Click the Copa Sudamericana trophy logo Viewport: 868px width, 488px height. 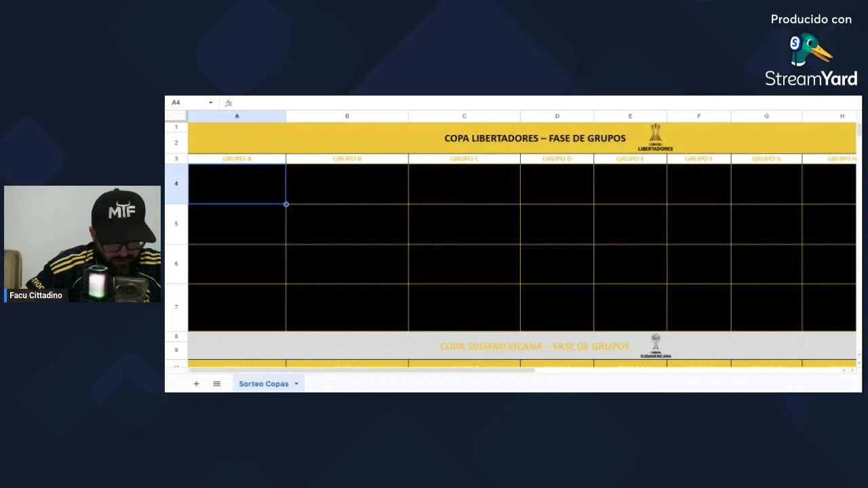(x=655, y=346)
